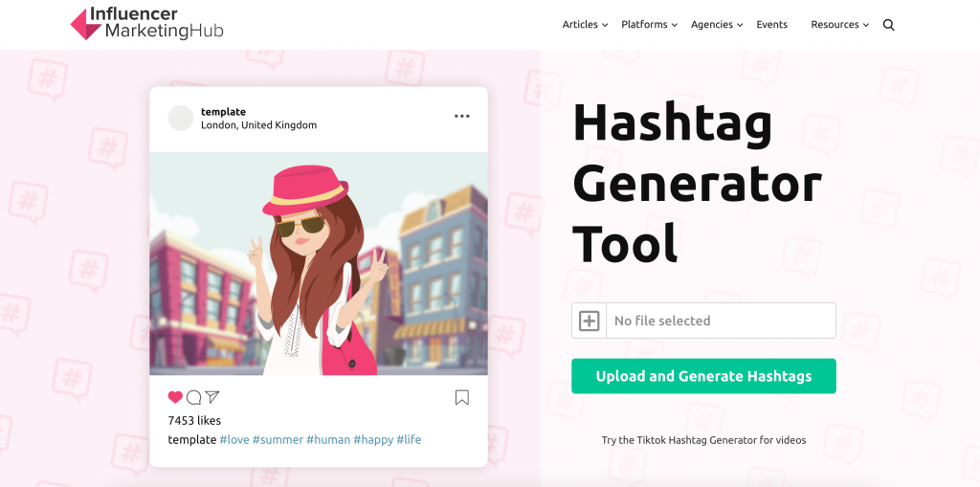Click the paper plane share icon
980x487 pixels.
pos(212,397)
